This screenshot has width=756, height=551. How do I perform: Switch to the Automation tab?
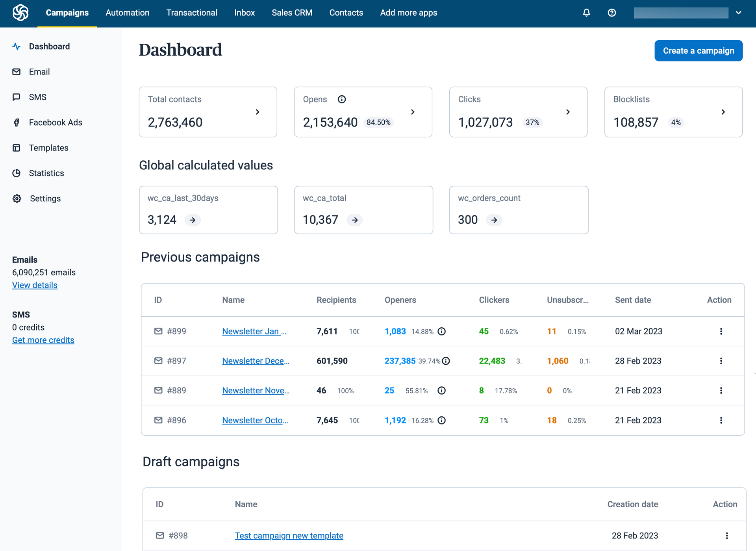[127, 13]
